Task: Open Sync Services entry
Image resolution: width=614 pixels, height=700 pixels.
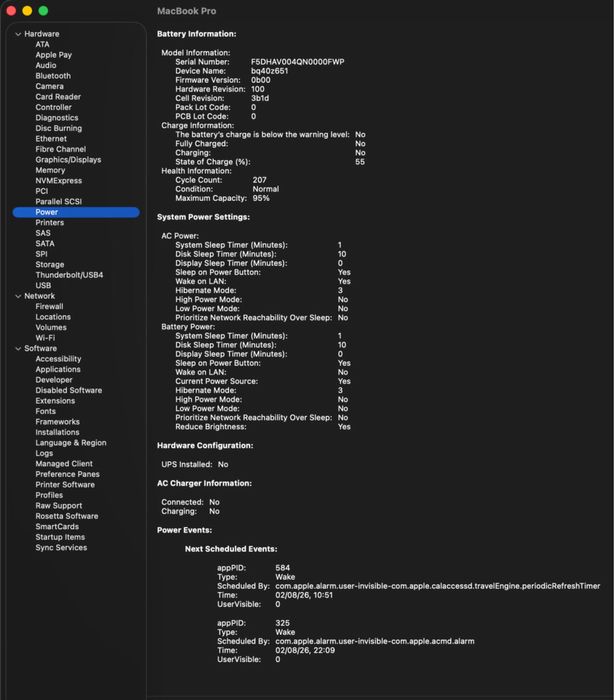Action: click(61, 548)
